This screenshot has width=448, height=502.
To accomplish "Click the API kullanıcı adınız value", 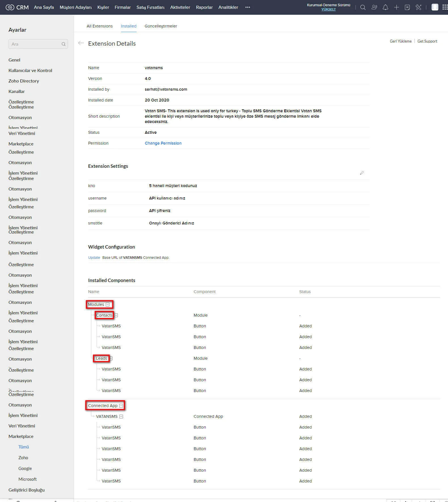I will [x=167, y=198].
